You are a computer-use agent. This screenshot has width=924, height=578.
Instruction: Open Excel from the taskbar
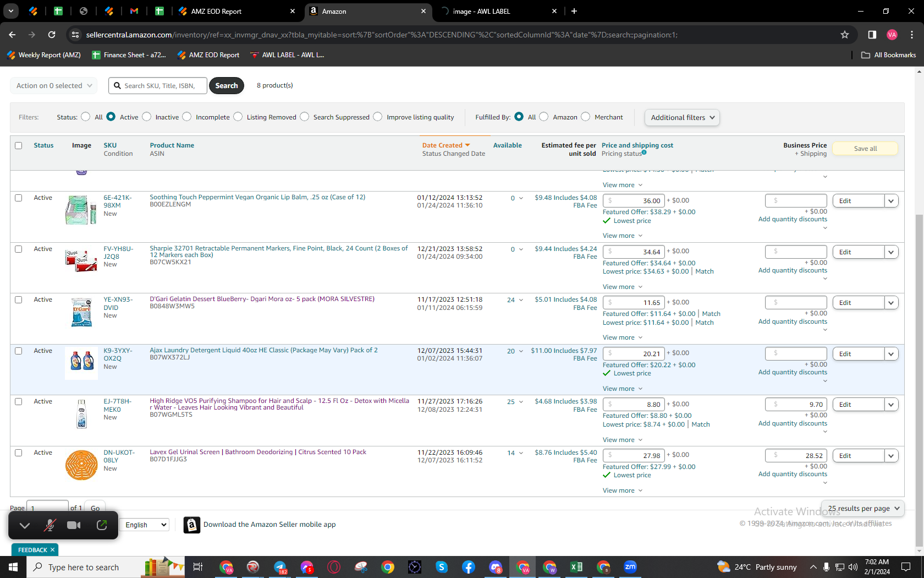pyautogui.click(x=576, y=567)
